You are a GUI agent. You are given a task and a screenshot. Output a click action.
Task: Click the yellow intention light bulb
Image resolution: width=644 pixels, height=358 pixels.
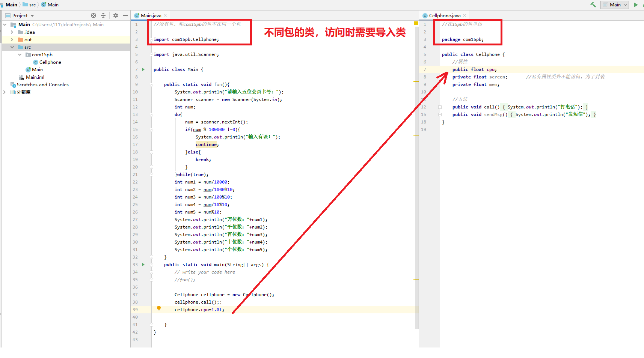159,308
